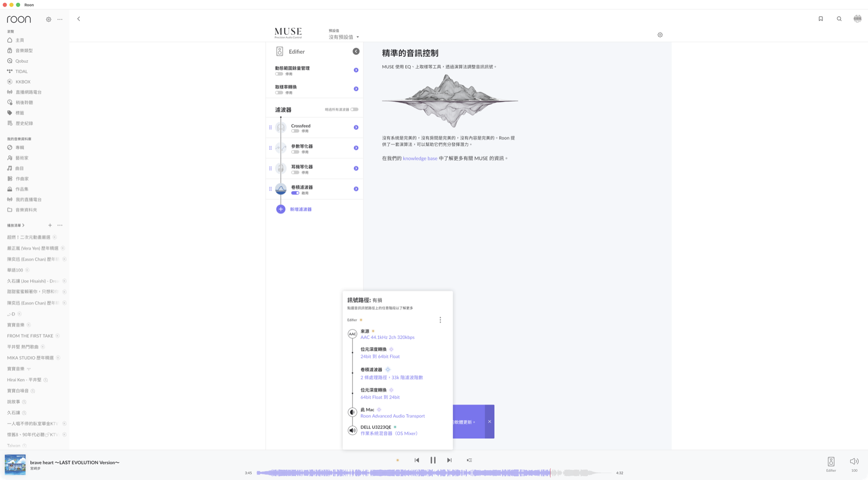Image resolution: width=868 pixels, height=480 pixels.
Task: Skip to the next track
Action: pyautogui.click(x=449, y=460)
